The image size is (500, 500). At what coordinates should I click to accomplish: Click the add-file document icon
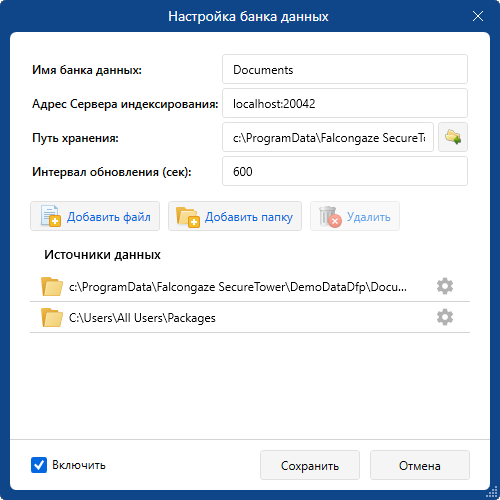[x=50, y=216]
